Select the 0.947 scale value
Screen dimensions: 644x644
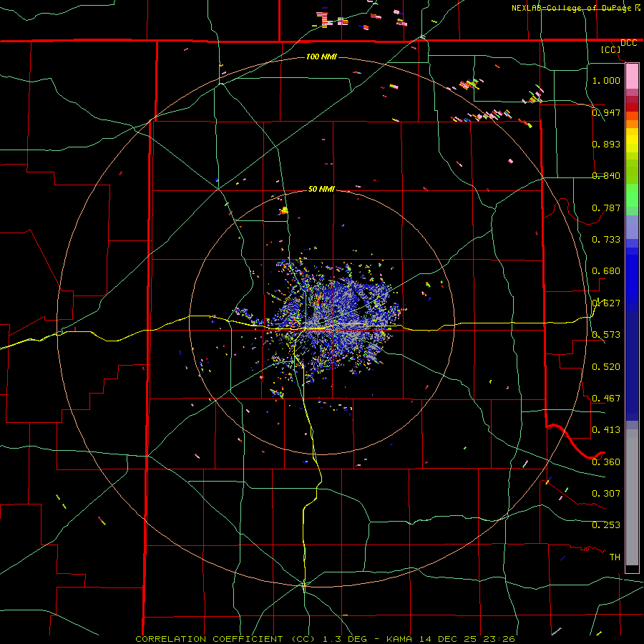606,112
